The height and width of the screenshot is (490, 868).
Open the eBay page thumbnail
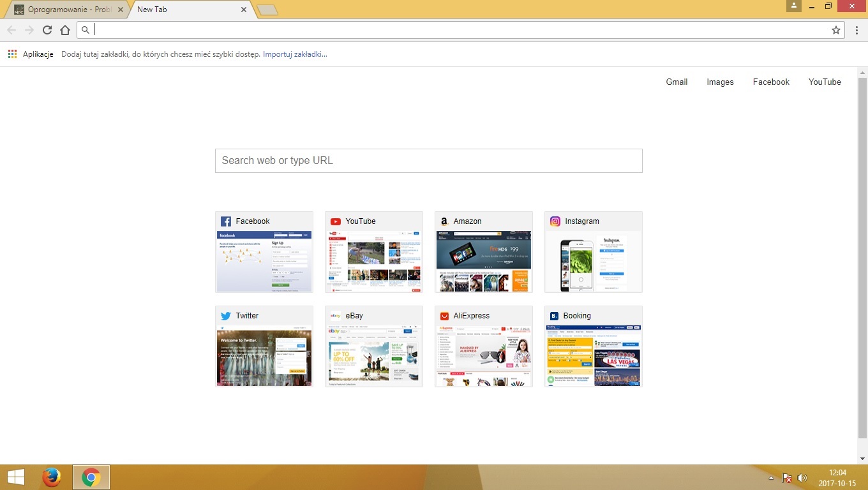374,356
